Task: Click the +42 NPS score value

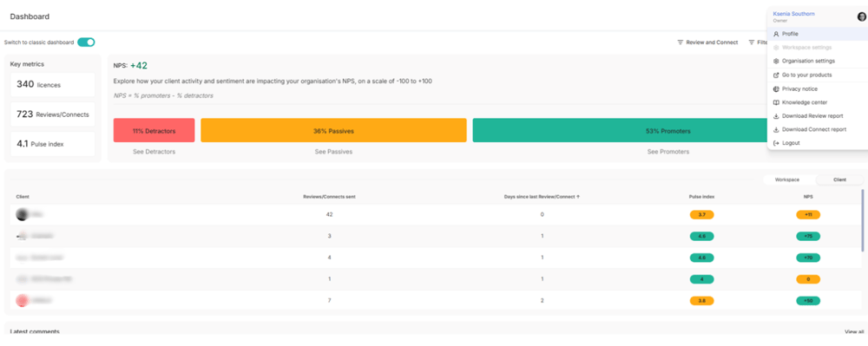Action: point(139,66)
